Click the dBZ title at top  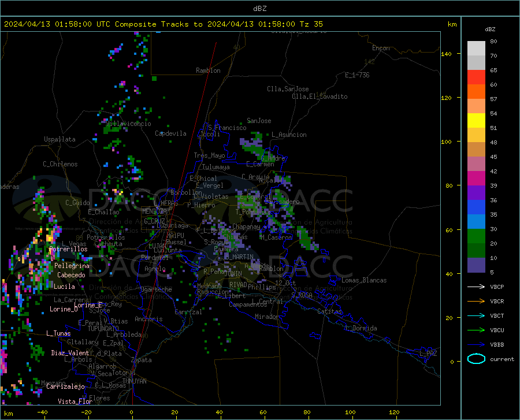pyautogui.click(x=259, y=9)
